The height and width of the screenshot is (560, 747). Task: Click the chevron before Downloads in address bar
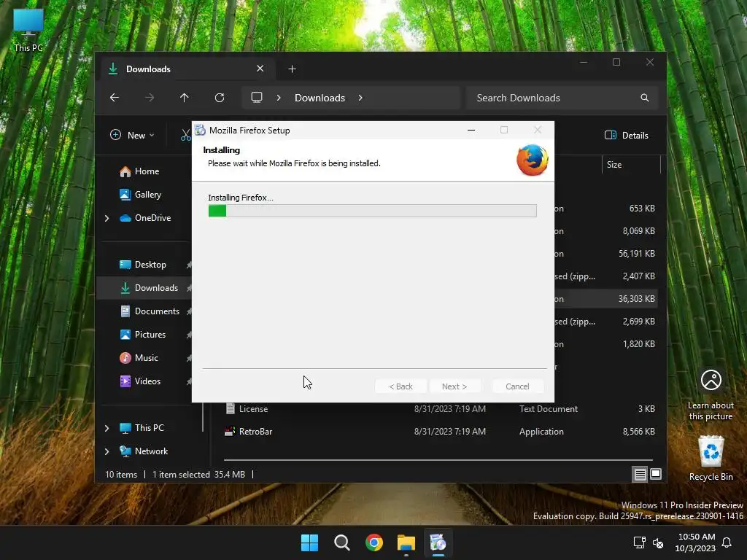(279, 98)
